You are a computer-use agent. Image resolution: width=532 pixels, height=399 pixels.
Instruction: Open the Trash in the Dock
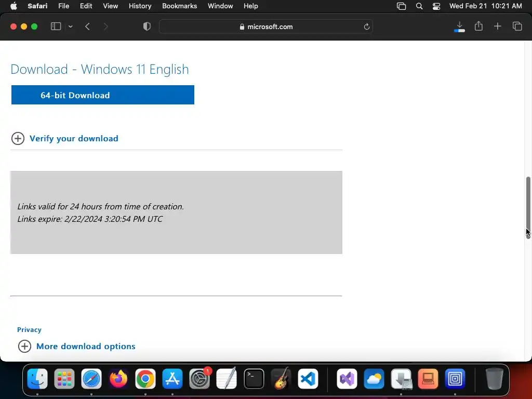(495, 378)
